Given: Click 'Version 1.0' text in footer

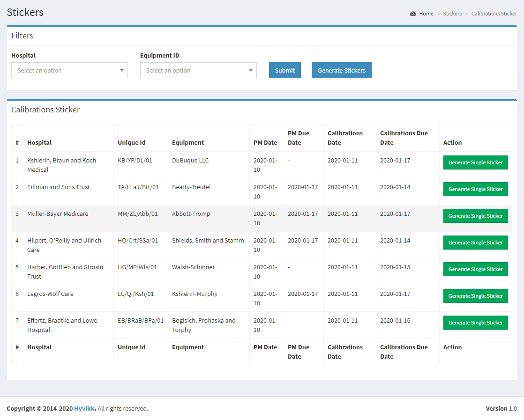Looking at the screenshot, I should pyautogui.click(x=501, y=408).
